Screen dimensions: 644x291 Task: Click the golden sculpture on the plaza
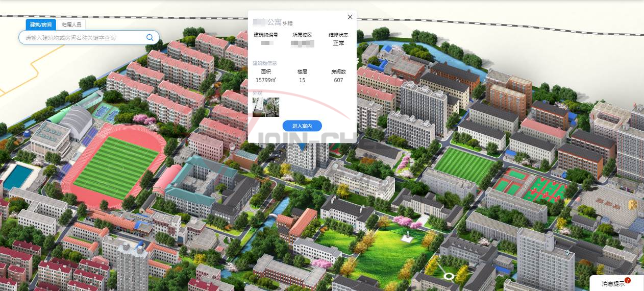coord(633,205)
